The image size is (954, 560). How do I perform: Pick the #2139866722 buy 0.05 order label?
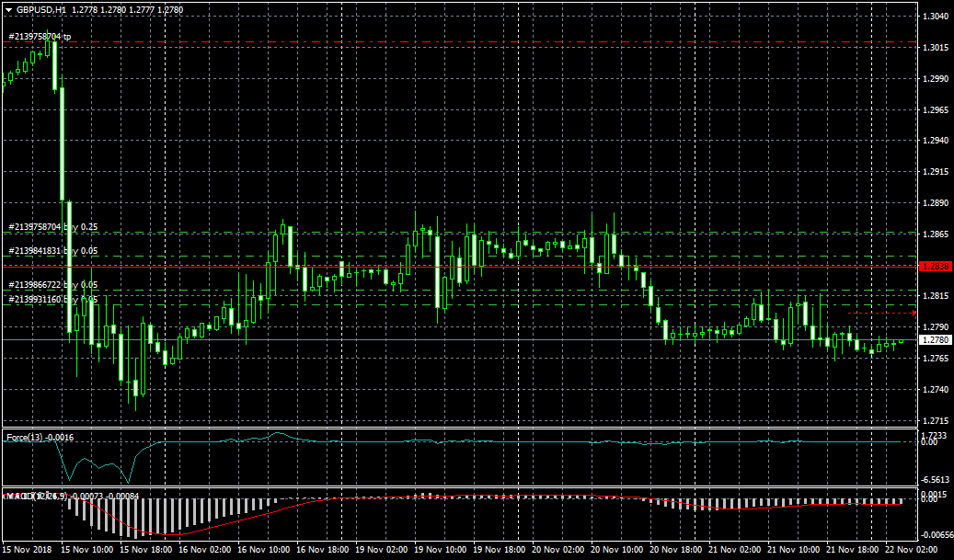(x=52, y=286)
